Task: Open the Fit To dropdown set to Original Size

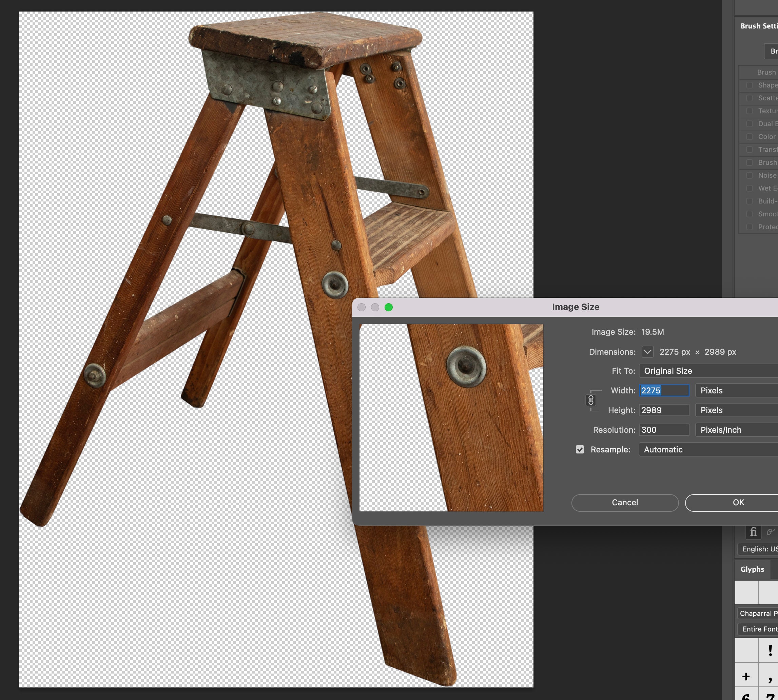Action: pos(707,371)
